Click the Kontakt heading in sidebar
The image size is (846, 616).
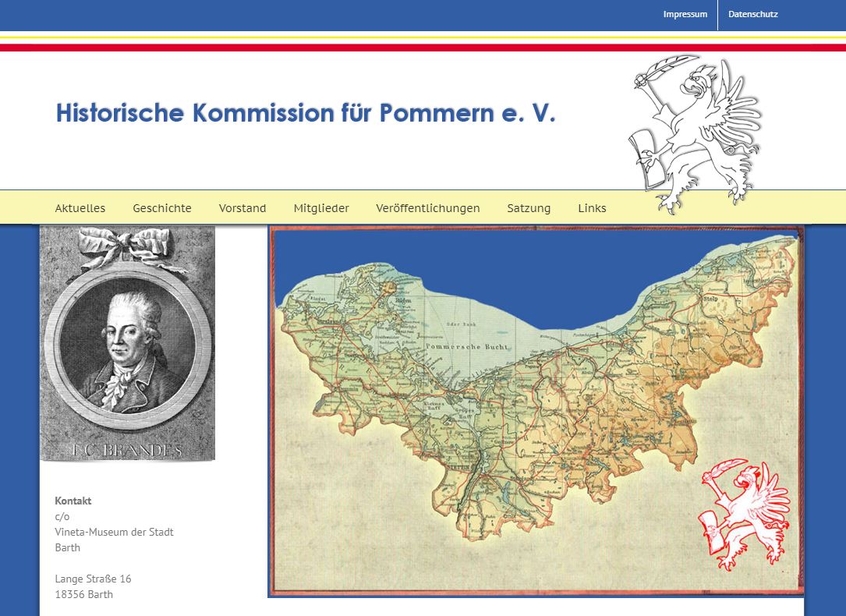pos(73,501)
